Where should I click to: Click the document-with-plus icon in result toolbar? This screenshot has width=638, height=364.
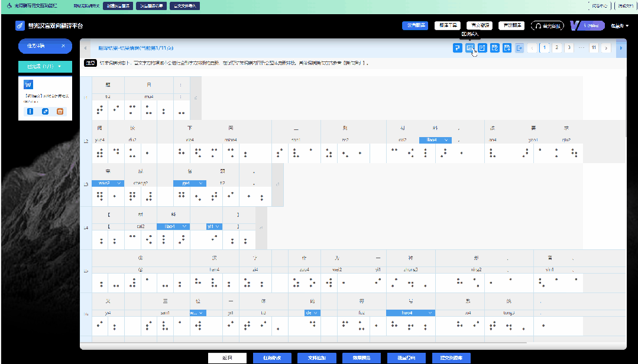point(482,48)
